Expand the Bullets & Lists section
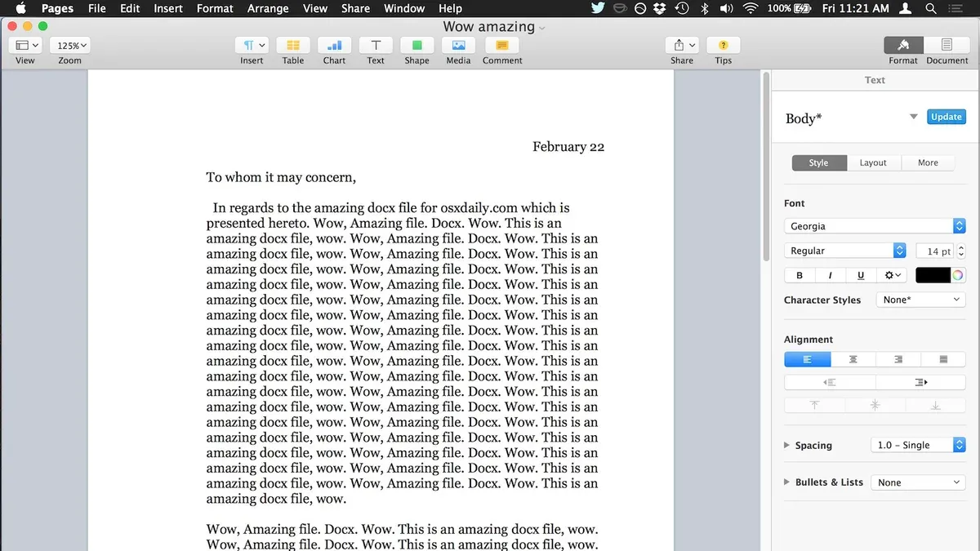Viewport: 980px width, 551px height. click(786, 482)
